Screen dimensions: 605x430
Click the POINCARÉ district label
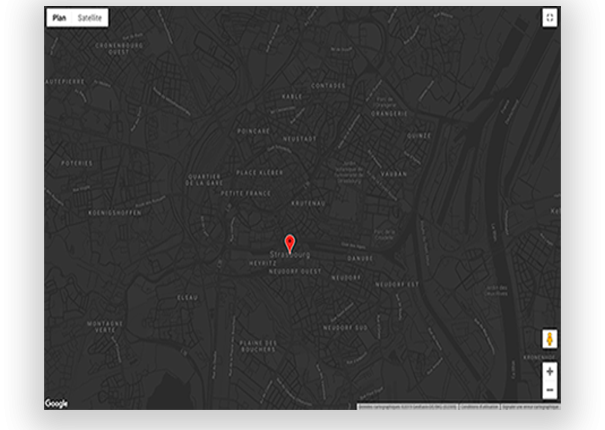click(x=253, y=131)
